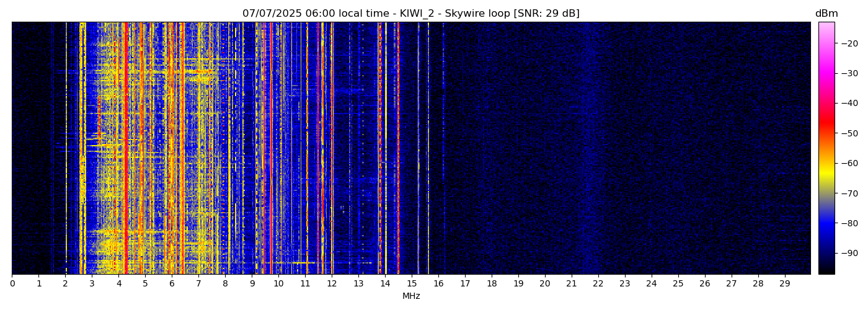Screen dimensions: 868x310
Task: Click the 21 tick label on frequency axis
Action: pyautogui.click(x=571, y=284)
